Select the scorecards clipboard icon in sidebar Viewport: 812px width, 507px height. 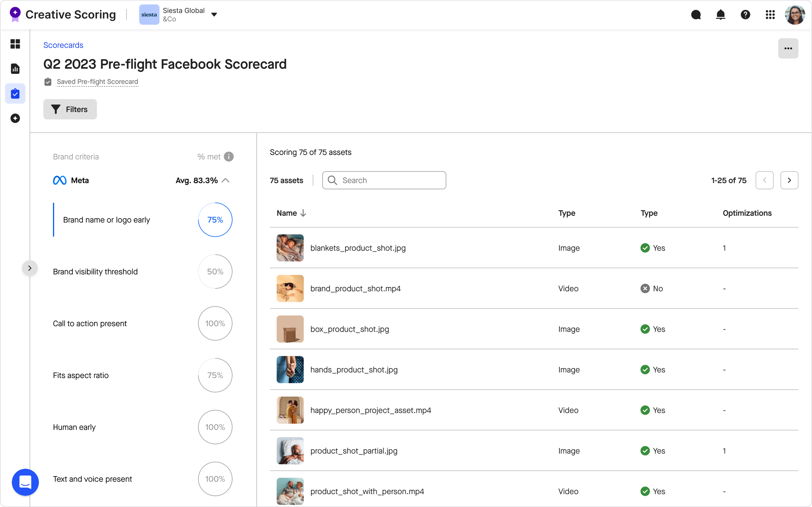point(15,94)
